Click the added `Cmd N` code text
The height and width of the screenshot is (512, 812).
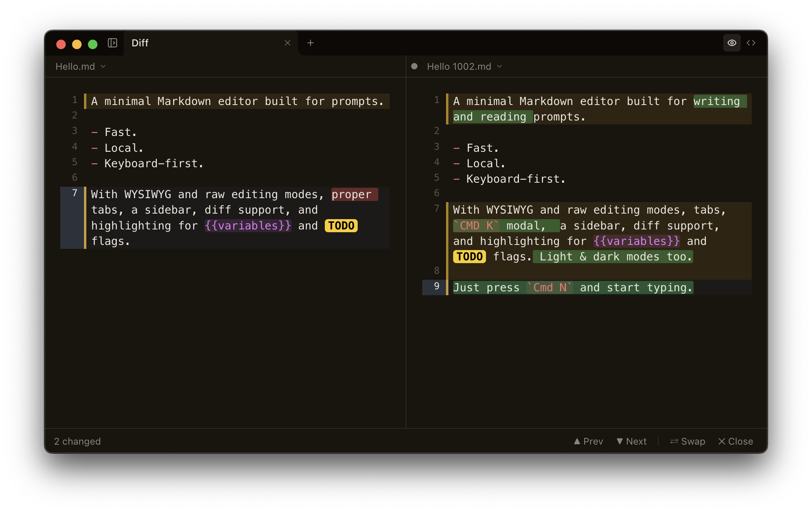(549, 287)
